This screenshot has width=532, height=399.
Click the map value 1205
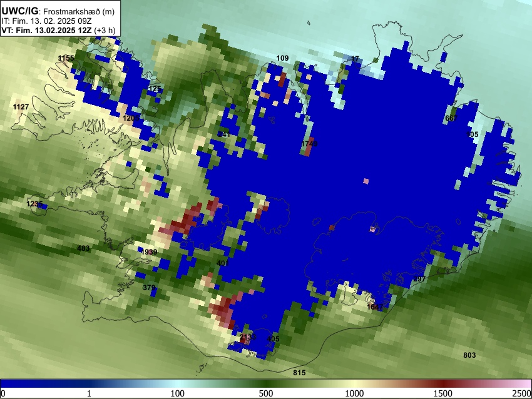[131, 118]
